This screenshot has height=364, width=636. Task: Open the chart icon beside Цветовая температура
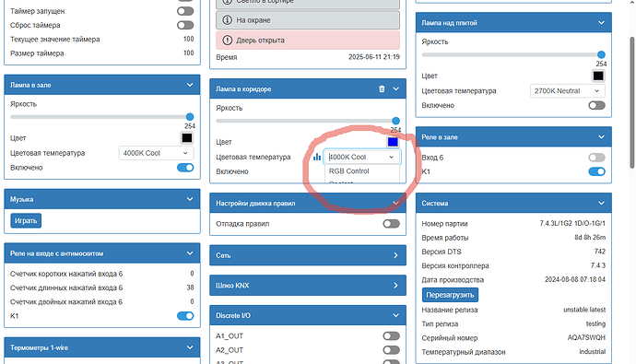[317, 157]
